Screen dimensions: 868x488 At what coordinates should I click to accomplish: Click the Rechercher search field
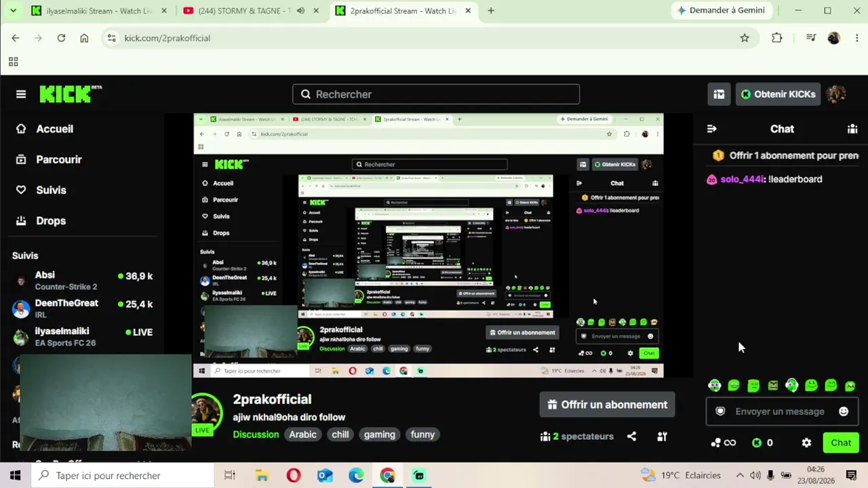coord(436,94)
